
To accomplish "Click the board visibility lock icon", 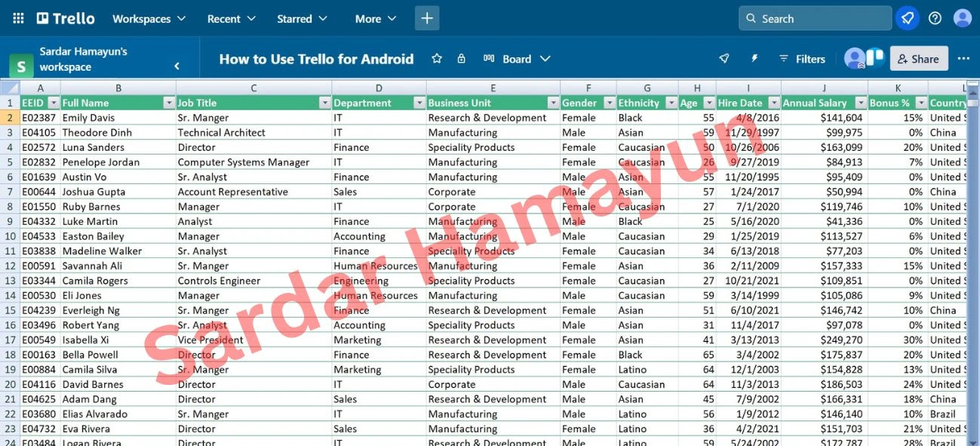I will coord(461,59).
